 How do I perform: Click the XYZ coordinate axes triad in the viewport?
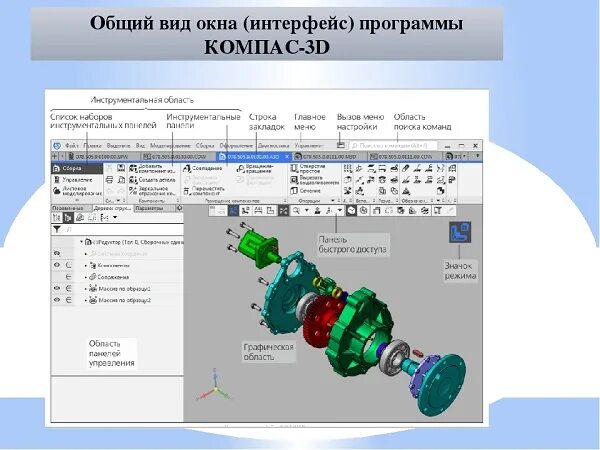(x=214, y=385)
